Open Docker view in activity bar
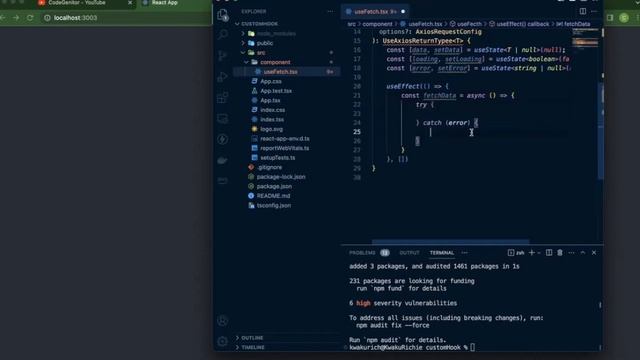The height and width of the screenshot is (360, 640). [x=222, y=160]
